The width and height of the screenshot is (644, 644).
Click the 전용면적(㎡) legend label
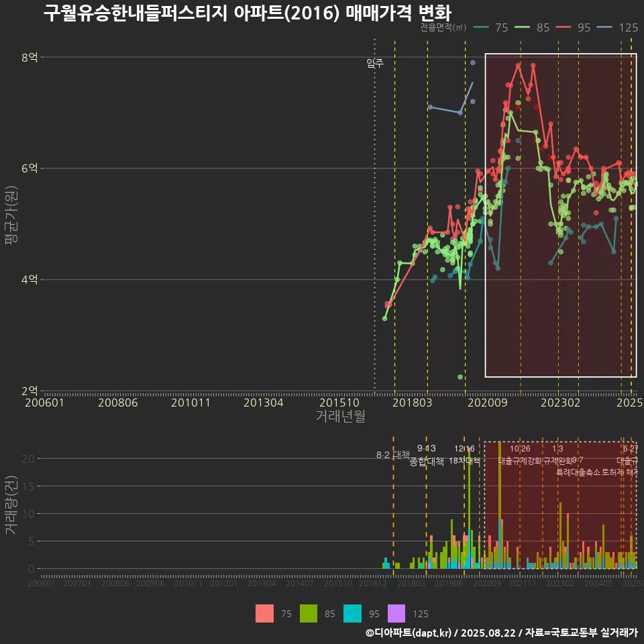[443, 27]
